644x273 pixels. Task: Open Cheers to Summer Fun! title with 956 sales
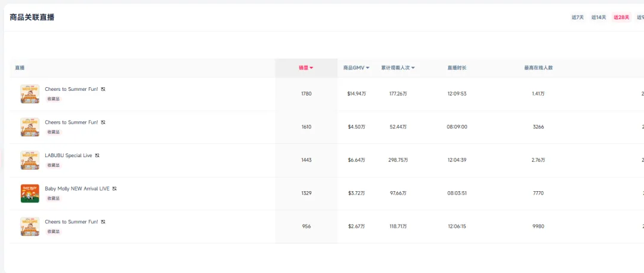[x=72, y=222]
